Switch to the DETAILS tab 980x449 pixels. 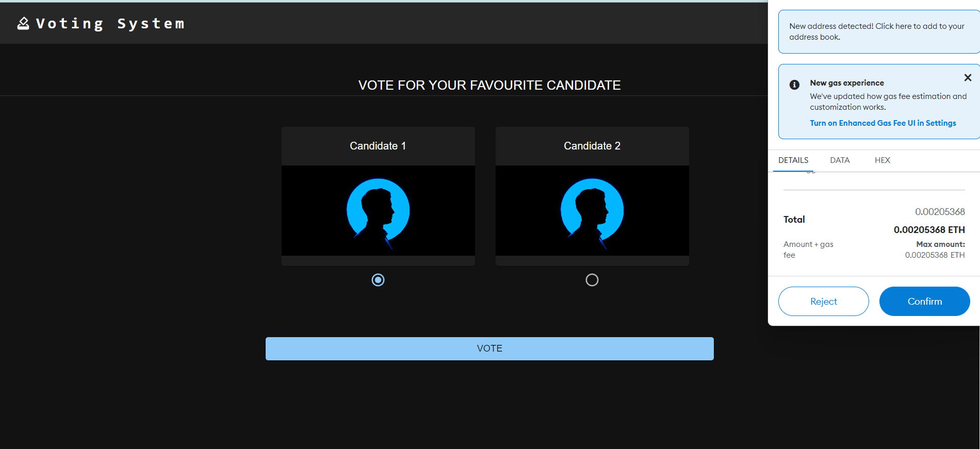pyautogui.click(x=793, y=160)
